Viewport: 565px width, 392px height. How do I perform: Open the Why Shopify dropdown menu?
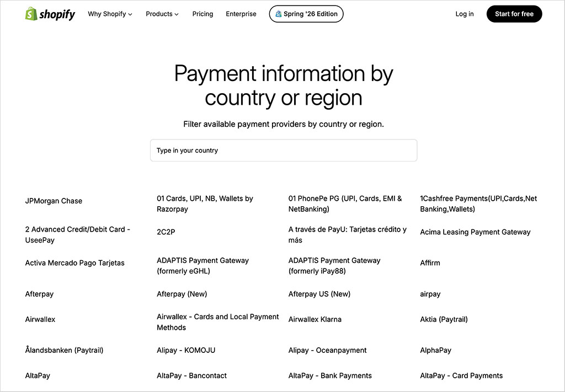110,14
